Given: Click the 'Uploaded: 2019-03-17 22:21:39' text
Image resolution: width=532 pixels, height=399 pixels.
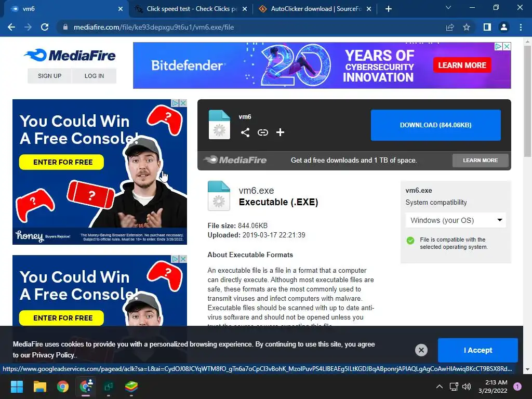Looking at the screenshot, I should 256,235.
